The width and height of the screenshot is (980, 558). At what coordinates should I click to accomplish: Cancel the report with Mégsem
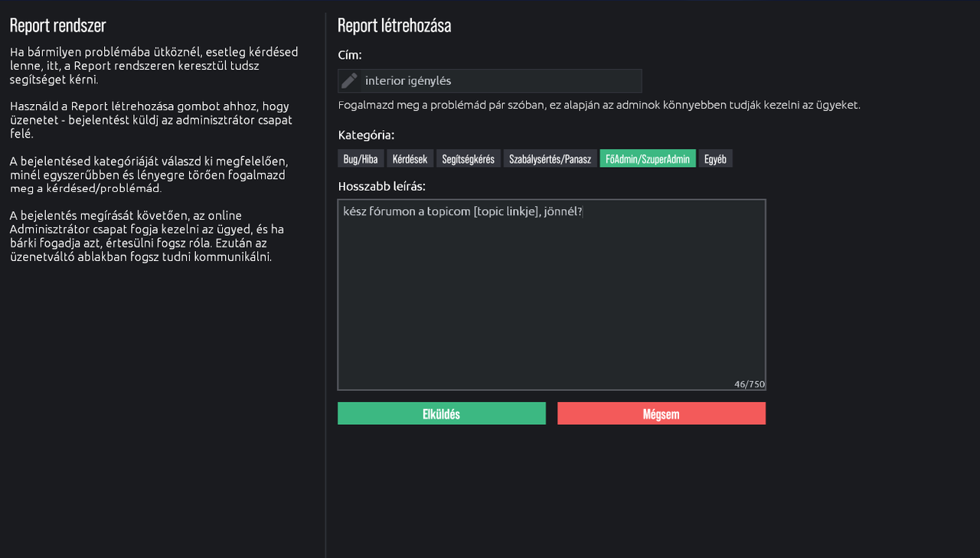(661, 413)
